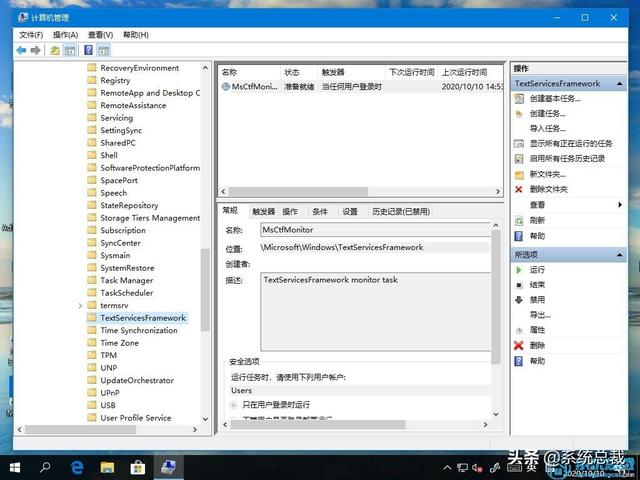The height and width of the screenshot is (480, 640).
Task: Switch to the 操作 tab in task details
Action: 290,211
